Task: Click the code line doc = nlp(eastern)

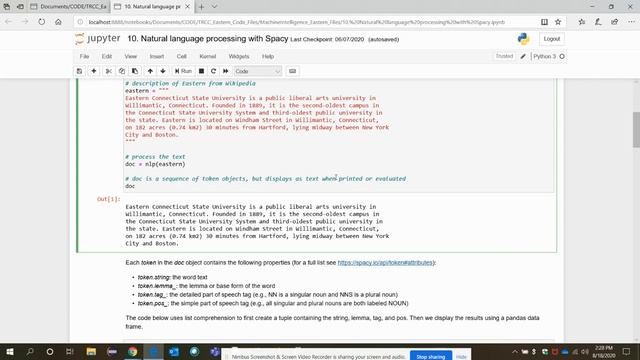Action: tap(155, 164)
